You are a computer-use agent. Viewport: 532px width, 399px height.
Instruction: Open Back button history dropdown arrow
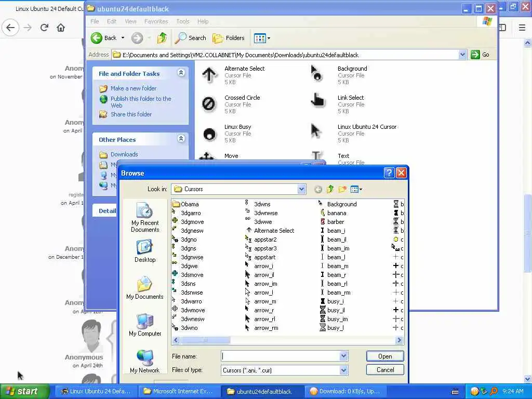click(x=123, y=38)
